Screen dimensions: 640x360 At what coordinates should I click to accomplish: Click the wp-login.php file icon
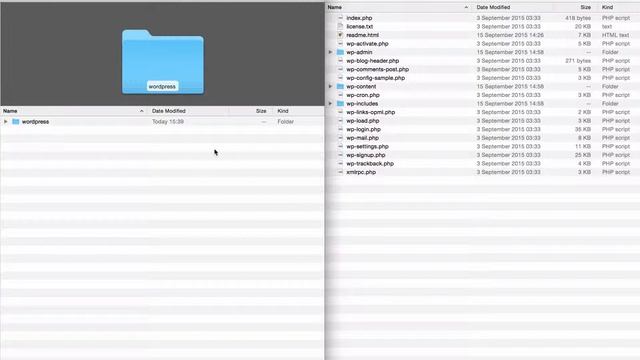coord(340,129)
